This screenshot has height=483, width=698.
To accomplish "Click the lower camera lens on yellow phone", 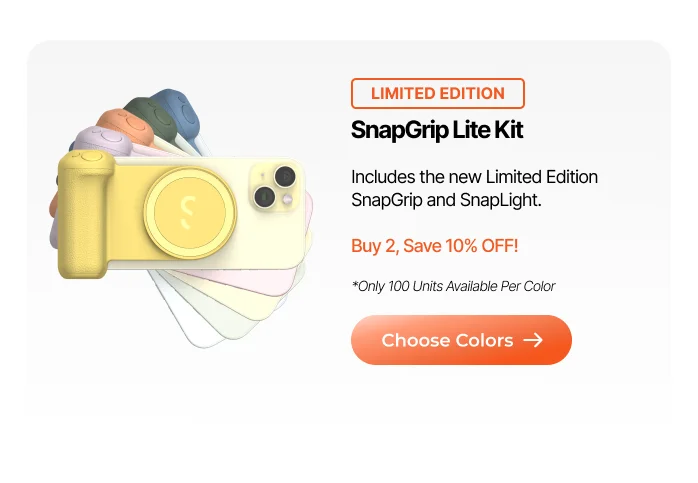I will pos(265,195).
